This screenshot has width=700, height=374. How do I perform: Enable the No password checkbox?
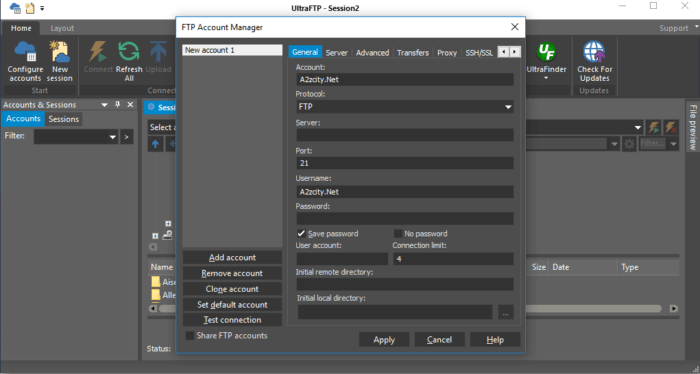coord(398,233)
